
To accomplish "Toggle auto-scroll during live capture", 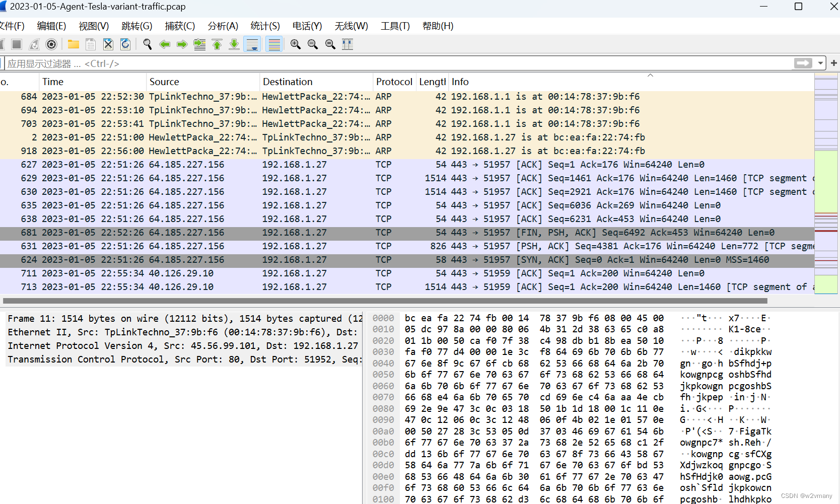I will (x=252, y=44).
